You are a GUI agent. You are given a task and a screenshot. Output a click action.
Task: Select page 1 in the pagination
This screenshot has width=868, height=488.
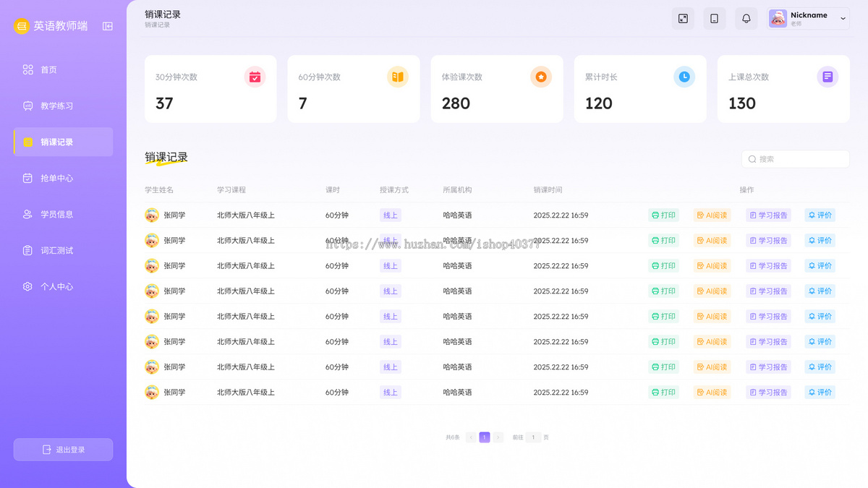click(484, 437)
